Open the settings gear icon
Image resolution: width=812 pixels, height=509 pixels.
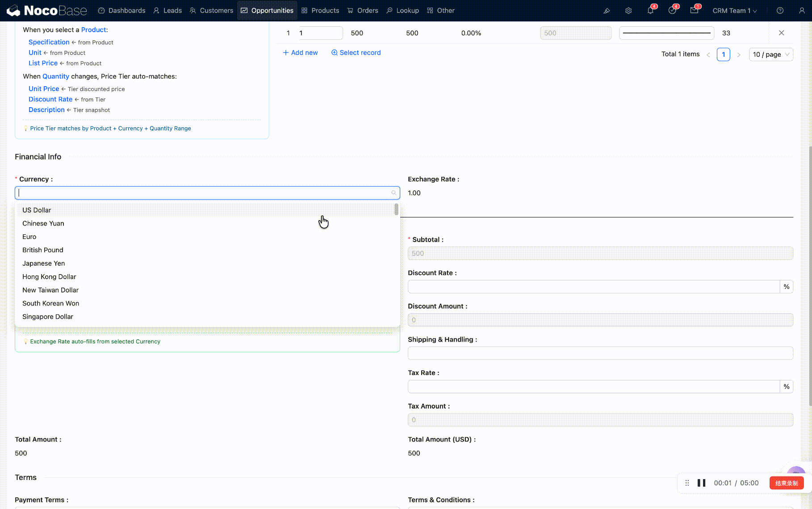[x=628, y=11]
